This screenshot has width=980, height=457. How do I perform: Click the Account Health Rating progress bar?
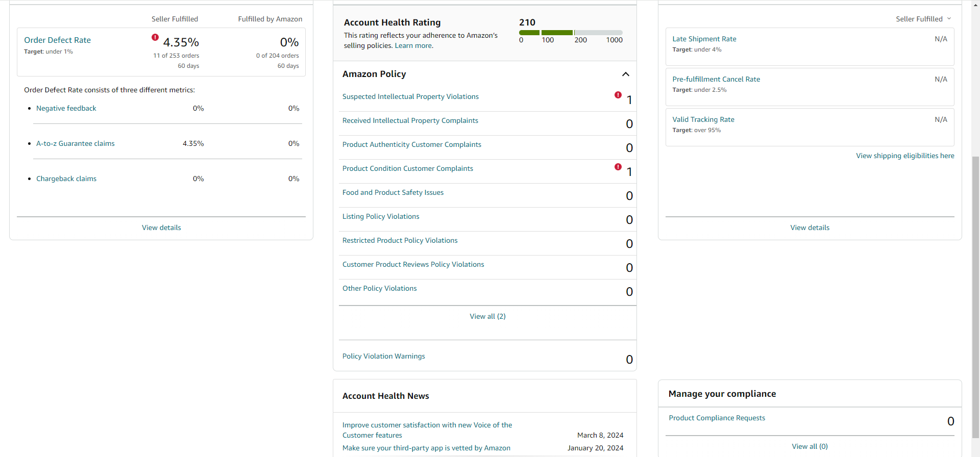click(571, 33)
